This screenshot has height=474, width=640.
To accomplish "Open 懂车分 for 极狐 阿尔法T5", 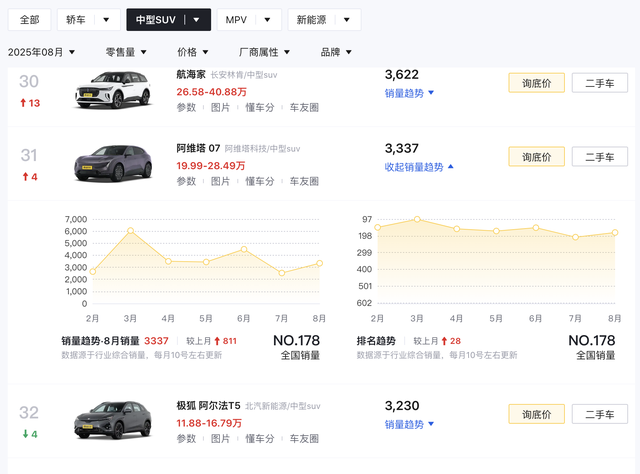I will (x=260, y=438).
